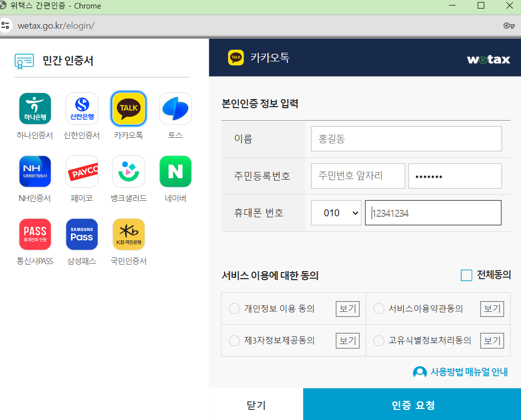
Task: Select the Samsung Pass icon
Action: click(82, 234)
